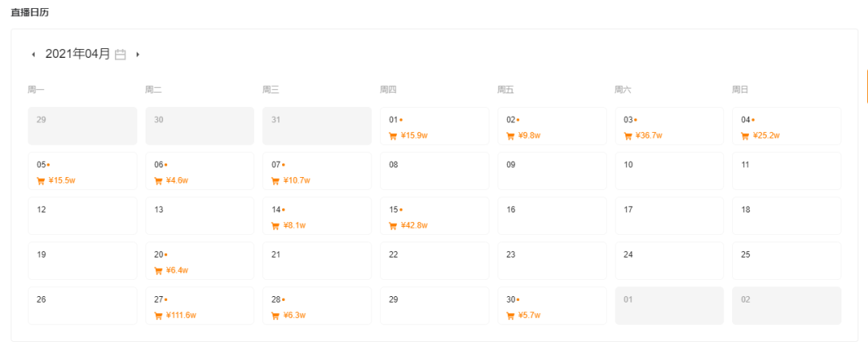868x350 pixels.
Task: Open the ¥42.8w sales link on 15
Action: [x=414, y=225]
